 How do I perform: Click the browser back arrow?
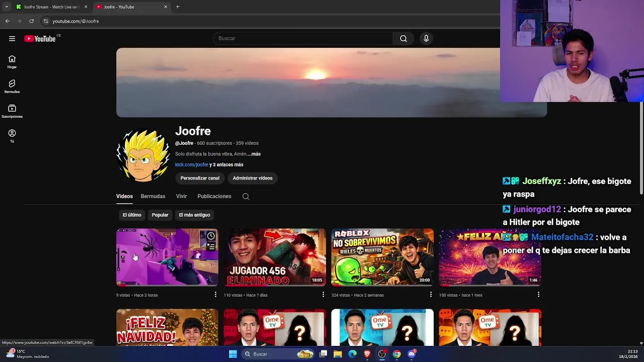point(7,21)
